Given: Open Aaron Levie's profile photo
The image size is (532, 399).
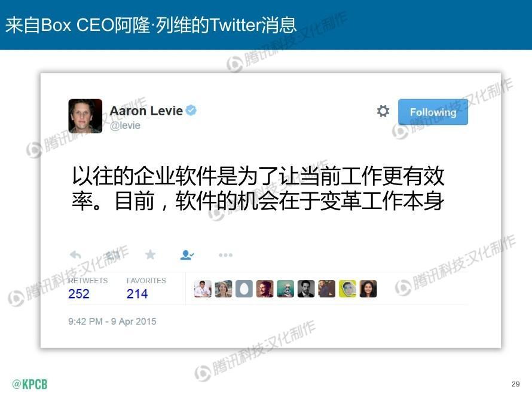Looking at the screenshot, I should click(85, 116).
